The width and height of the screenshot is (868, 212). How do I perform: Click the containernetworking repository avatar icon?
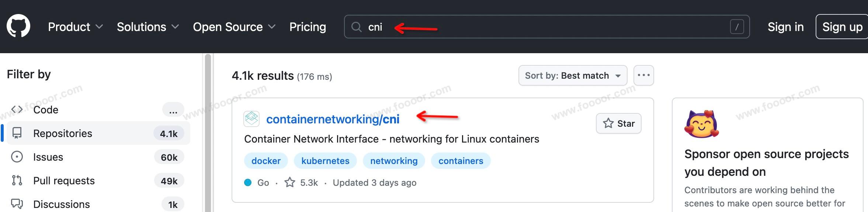(x=251, y=119)
